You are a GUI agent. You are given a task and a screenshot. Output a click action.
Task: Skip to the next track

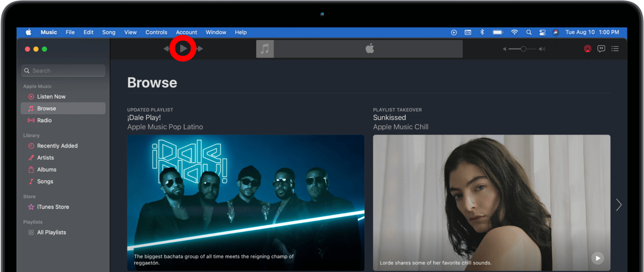(x=200, y=49)
